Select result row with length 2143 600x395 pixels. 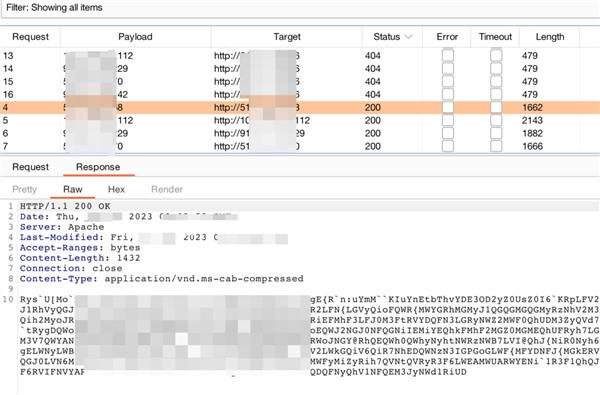[x=300, y=120]
